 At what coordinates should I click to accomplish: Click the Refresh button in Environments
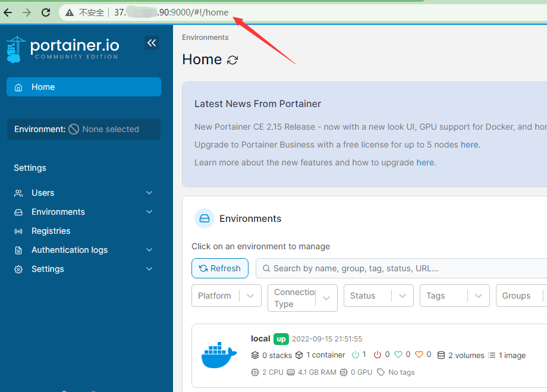220,268
